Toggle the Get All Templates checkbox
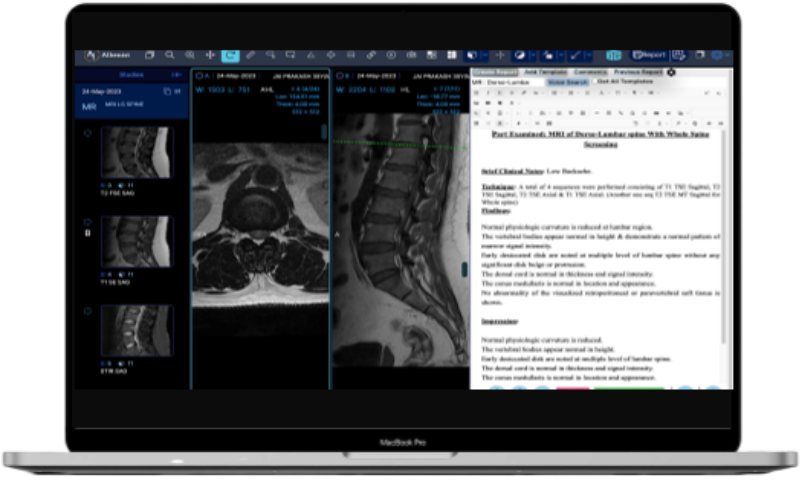804x484 pixels. pos(595,82)
